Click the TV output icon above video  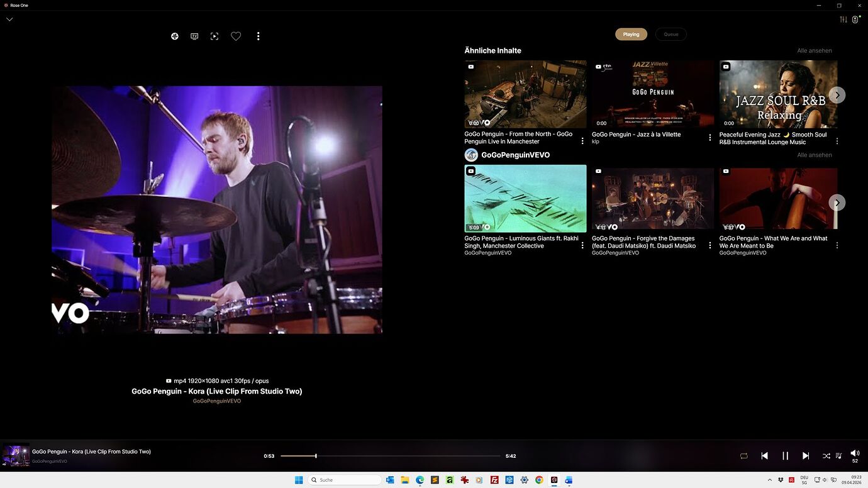tap(194, 36)
